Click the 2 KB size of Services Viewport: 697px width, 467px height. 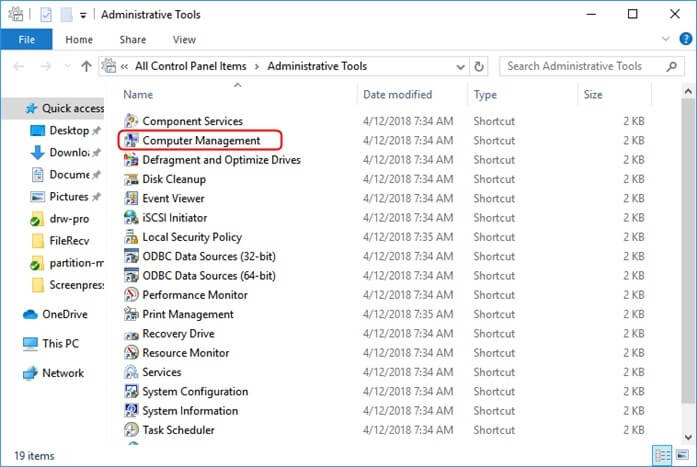[633, 372]
